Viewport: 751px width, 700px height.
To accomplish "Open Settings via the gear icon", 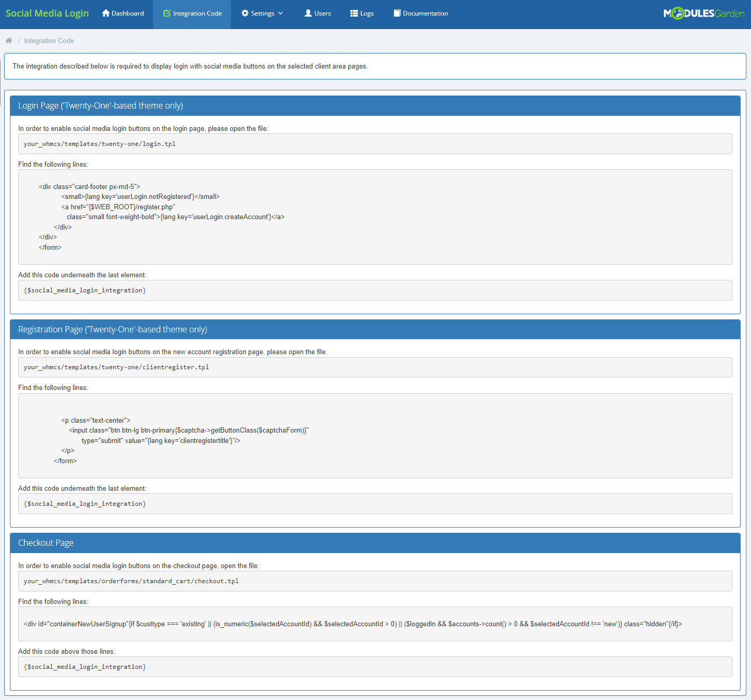I will pyautogui.click(x=244, y=13).
